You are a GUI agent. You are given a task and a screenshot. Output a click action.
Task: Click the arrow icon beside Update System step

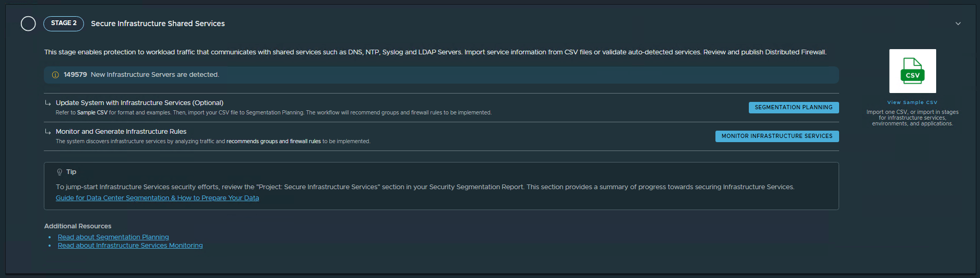[x=48, y=103]
